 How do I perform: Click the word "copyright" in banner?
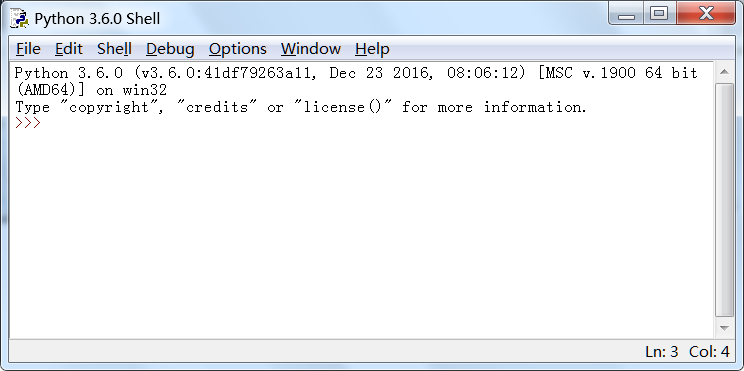pyautogui.click(x=109, y=107)
